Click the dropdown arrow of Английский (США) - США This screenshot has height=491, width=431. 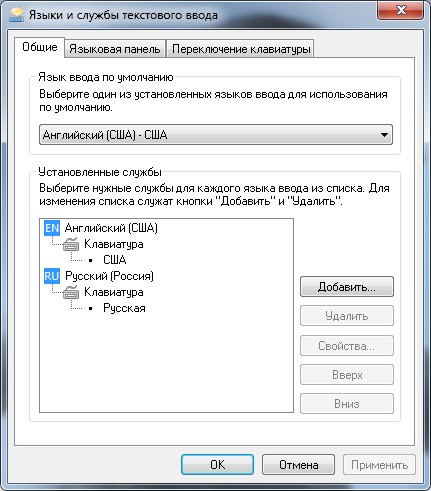(x=384, y=135)
